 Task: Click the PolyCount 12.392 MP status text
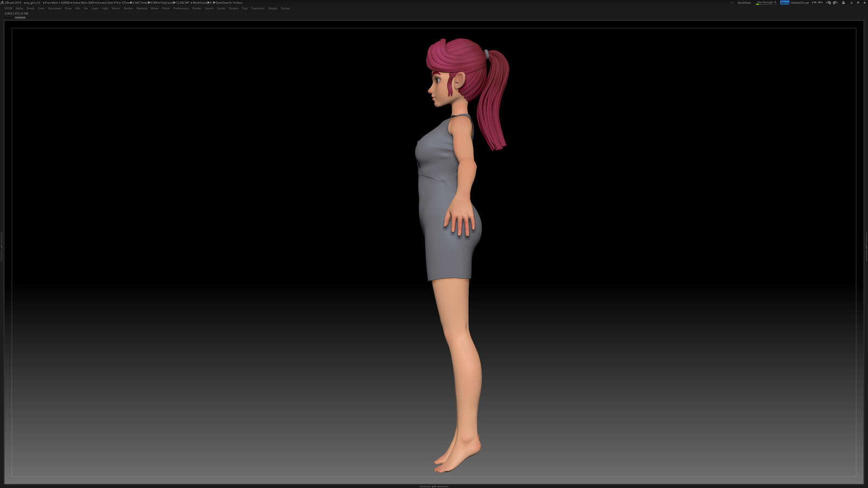point(175,3)
